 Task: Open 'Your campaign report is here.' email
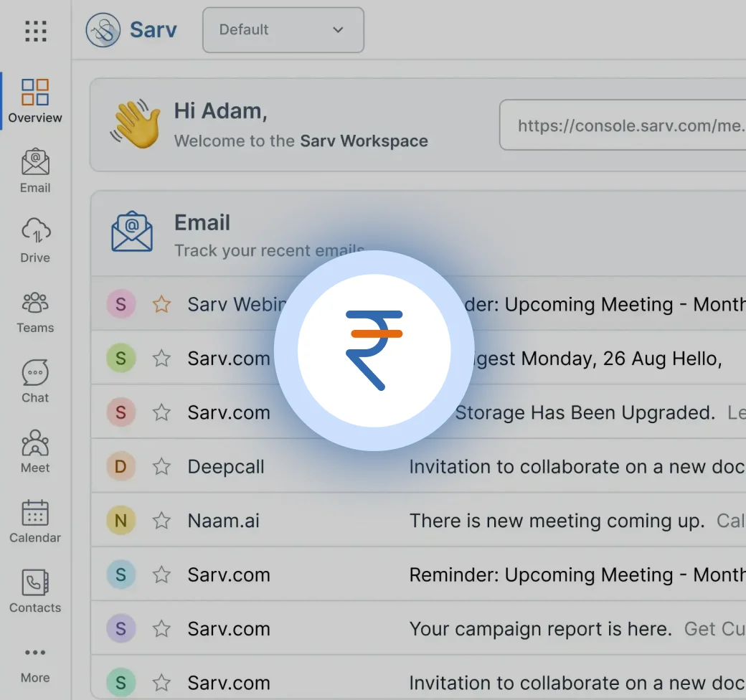click(x=540, y=629)
